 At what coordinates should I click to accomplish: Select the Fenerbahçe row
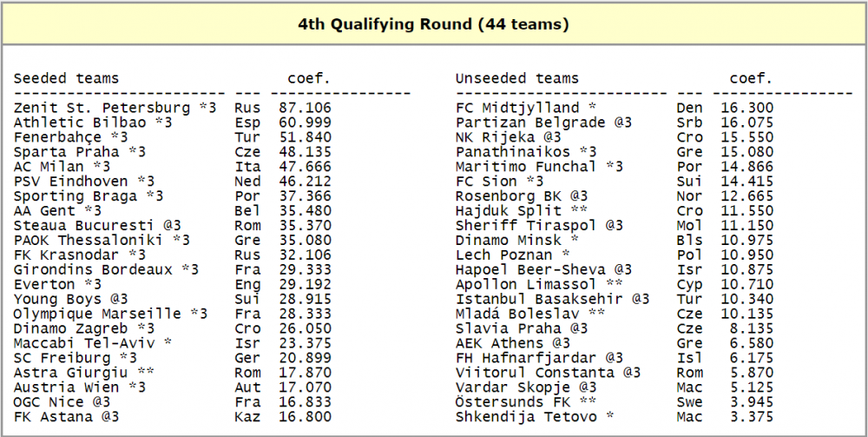pos(172,137)
